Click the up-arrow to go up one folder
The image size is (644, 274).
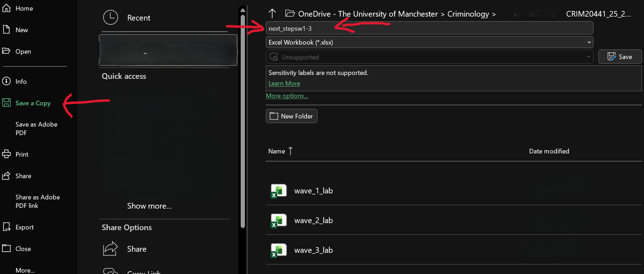[272, 14]
